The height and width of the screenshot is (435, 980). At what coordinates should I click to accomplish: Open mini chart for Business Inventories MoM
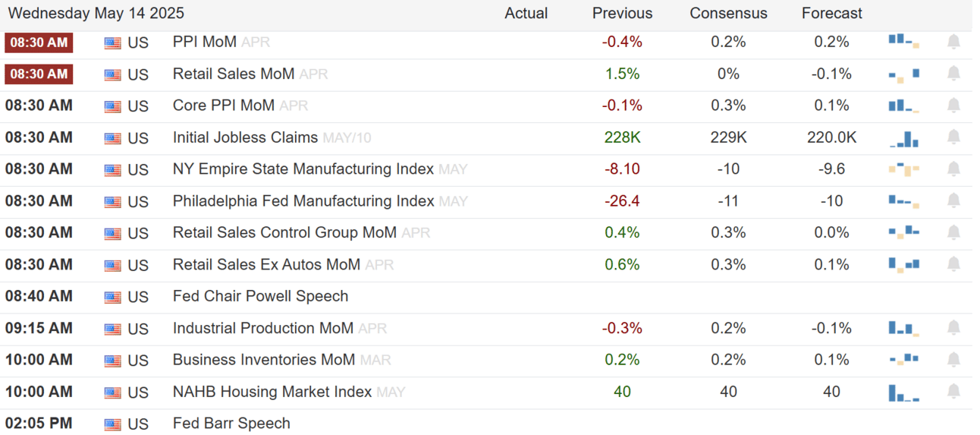[x=903, y=360]
